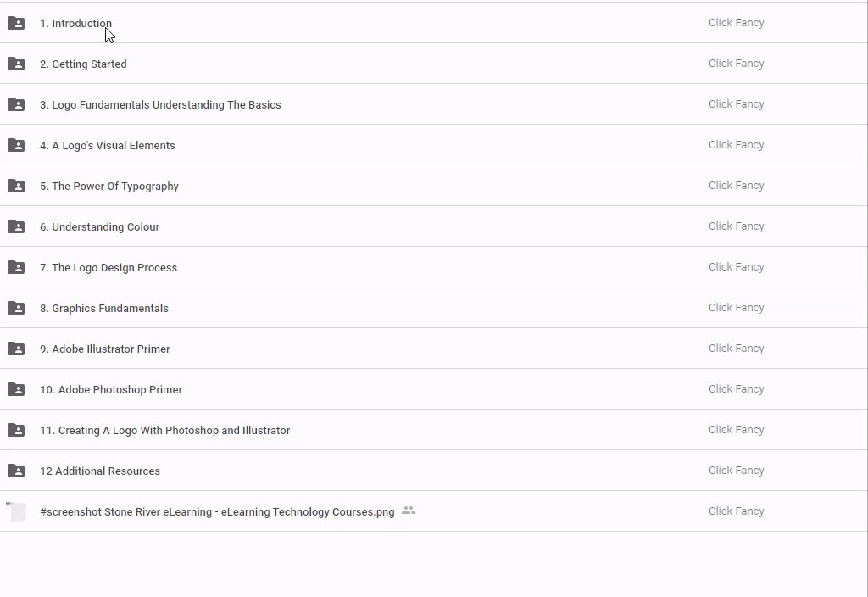This screenshot has height=597, width=868.
Task: Click owner Click Fancy in screenshot file row
Action: [x=736, y=511]
